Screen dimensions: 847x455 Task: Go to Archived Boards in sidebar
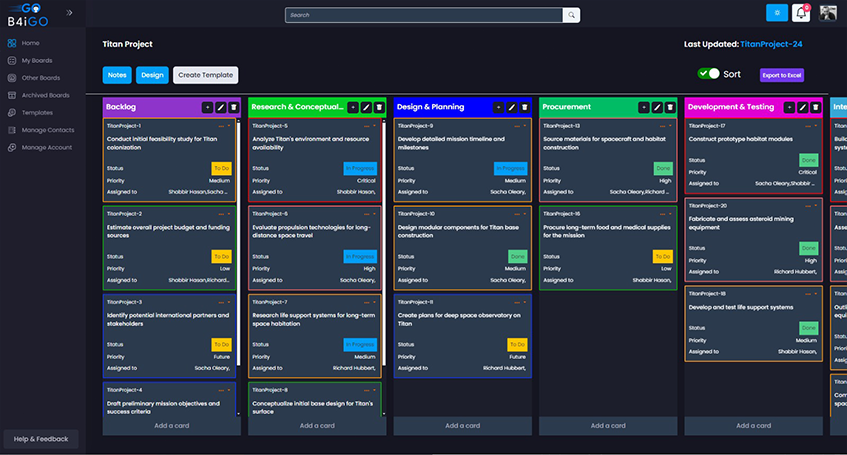point(45,95)
